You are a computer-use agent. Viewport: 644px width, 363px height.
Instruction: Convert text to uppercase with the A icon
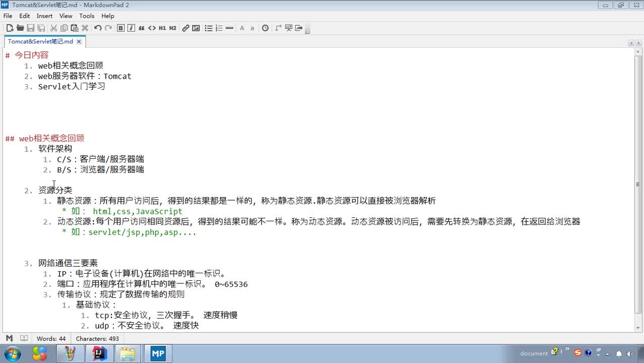(x=242, y=28)
